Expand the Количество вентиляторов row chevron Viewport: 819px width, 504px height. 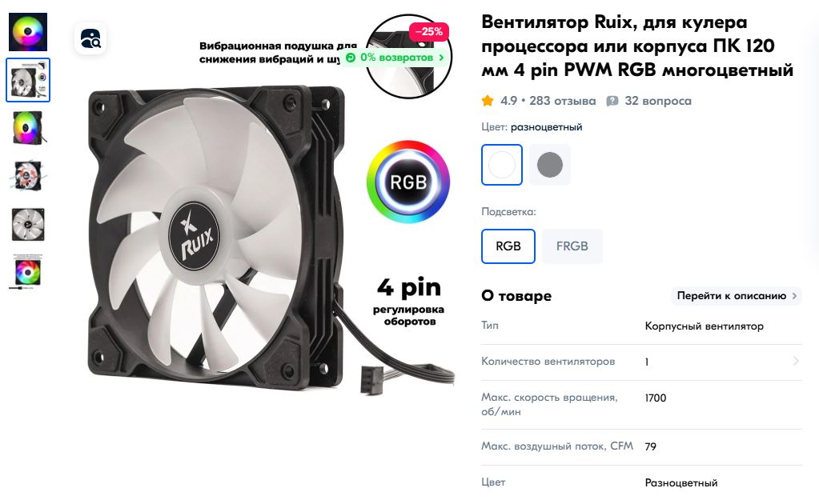click(796, 361)
